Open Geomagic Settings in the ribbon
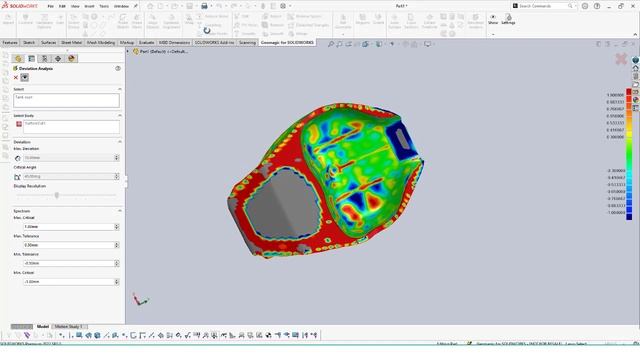640x360 pixels. tap(508, 19)
